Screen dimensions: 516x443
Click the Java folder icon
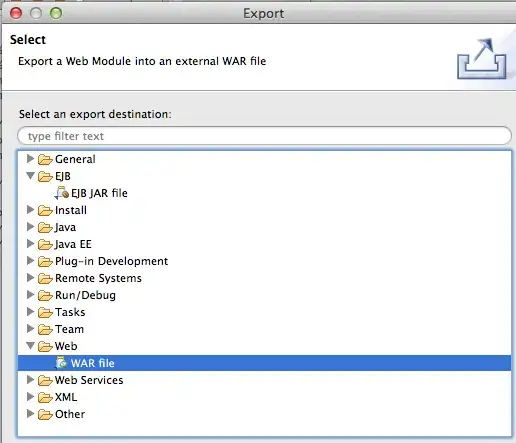(45, 228)
